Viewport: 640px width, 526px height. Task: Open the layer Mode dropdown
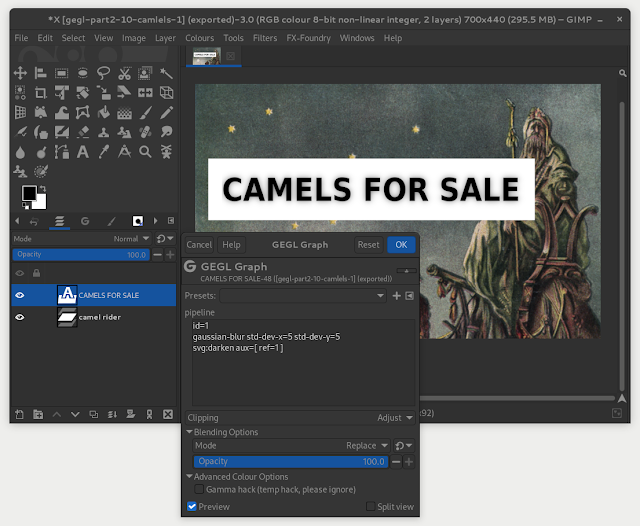(x=82, y=239)
